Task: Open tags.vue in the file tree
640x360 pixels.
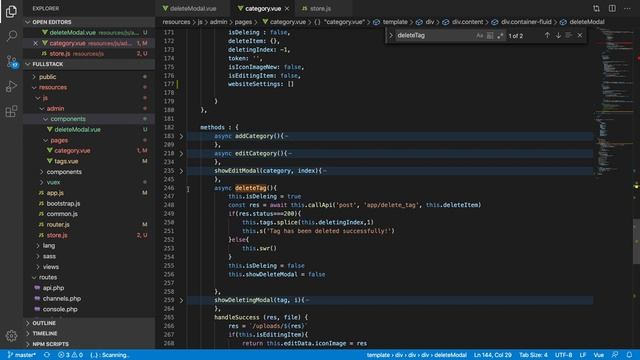Action: coord(66,161)
